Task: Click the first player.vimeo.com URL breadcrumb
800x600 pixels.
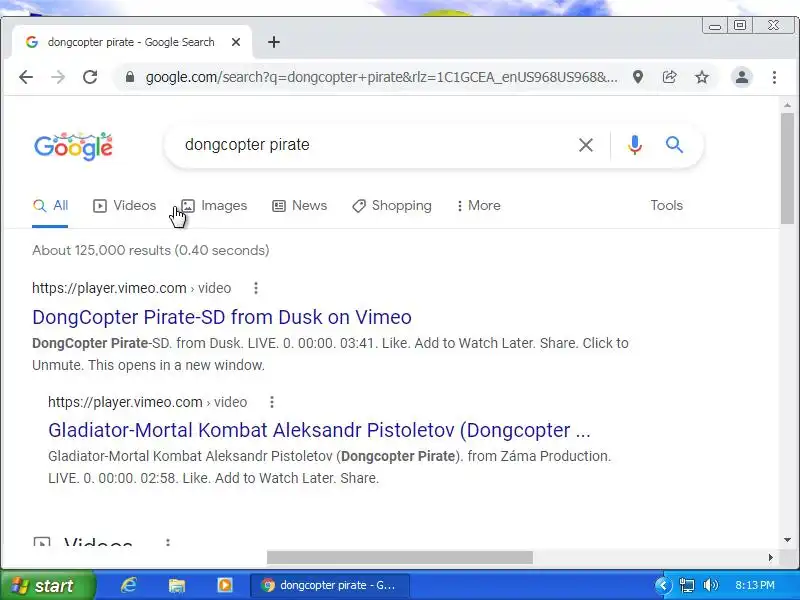Action: click(132, 288)
